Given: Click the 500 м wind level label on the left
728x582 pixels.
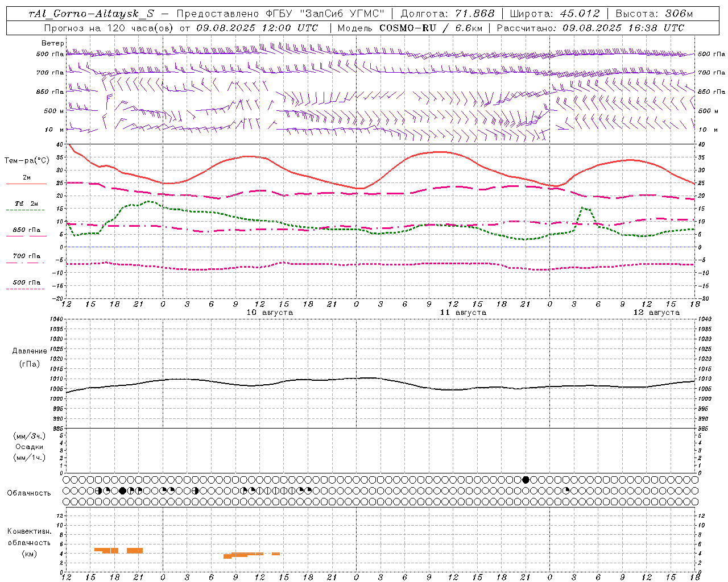Looking at the screenshot, I should [x=54, y=111].
